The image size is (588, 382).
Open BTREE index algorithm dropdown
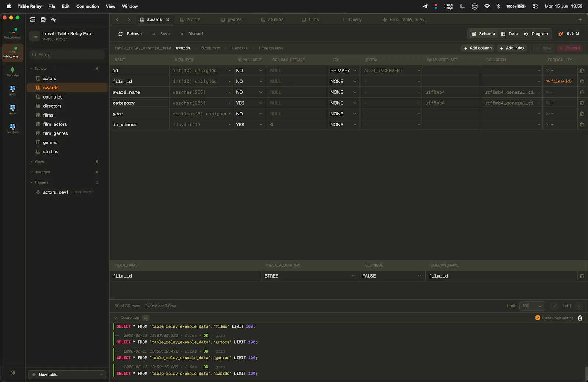point(310,276)
